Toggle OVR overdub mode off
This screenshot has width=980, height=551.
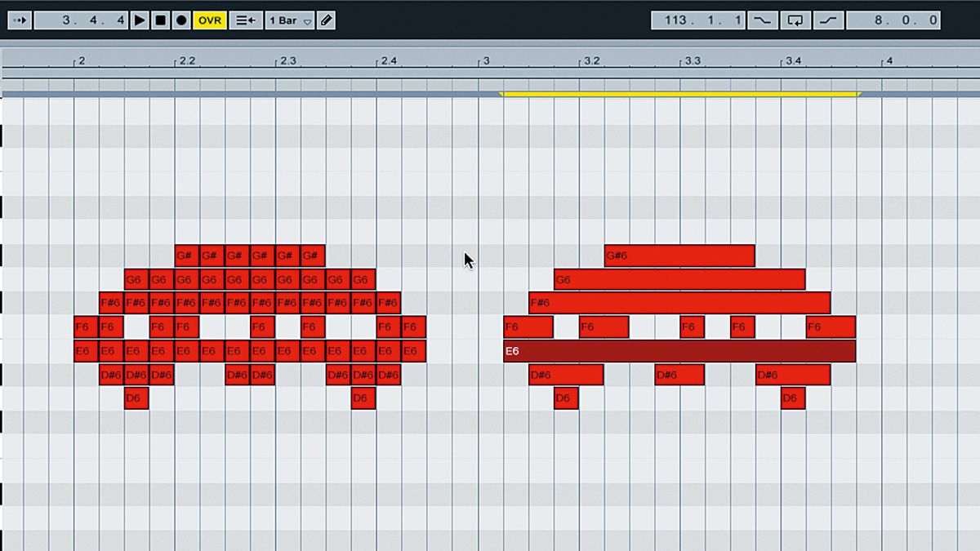pyautogui.click(x=209, y=20)
